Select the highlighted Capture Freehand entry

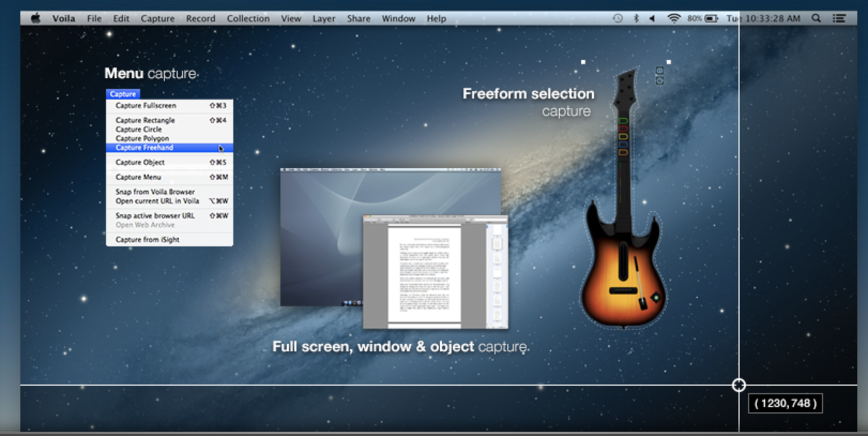click(x=170, y=147)
